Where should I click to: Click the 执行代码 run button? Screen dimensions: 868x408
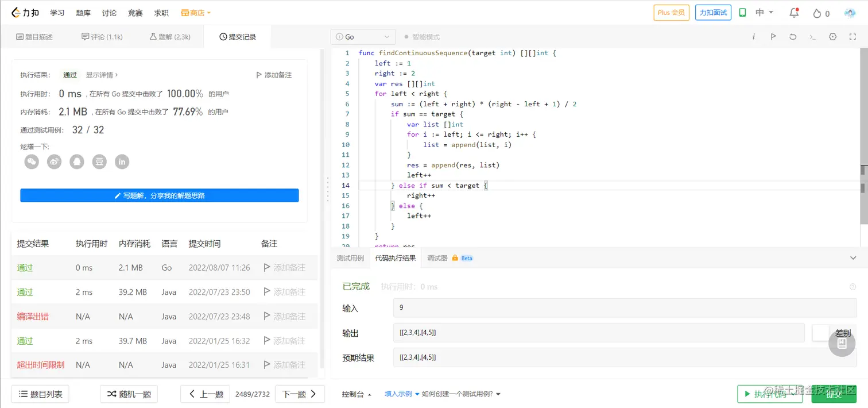770,394
